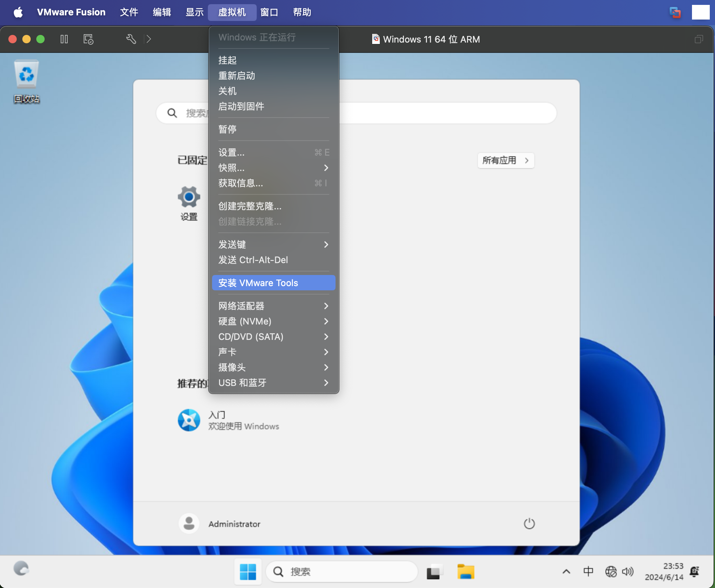
Task: Click the Chinese IME indicator in the tray
Action: click(588, 572)
